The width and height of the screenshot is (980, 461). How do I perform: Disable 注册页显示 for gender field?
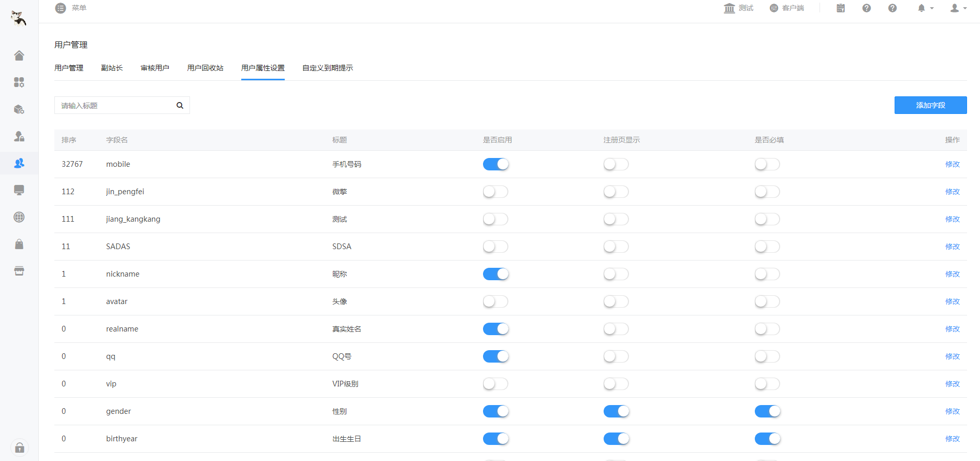click(616, 411)
